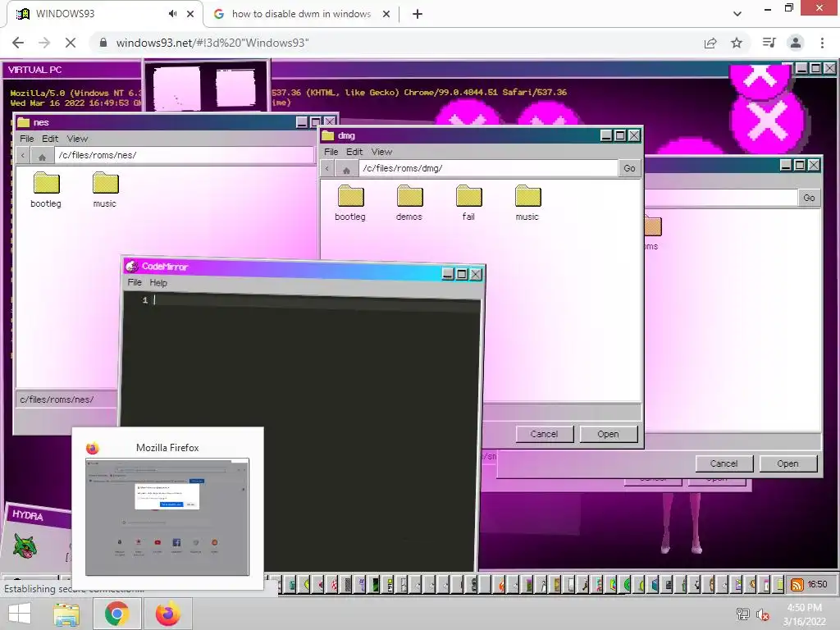The image size is (840, 630).
Task: Click the CodeMirror title bar icon
Action: click(132, 267)
